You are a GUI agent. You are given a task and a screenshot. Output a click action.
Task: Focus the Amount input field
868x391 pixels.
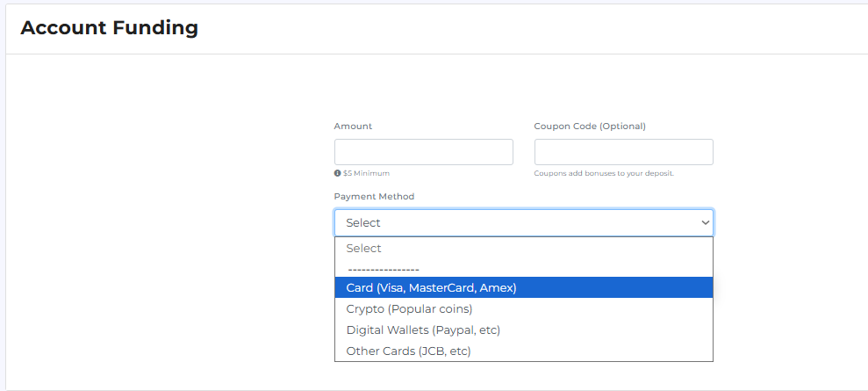(423, 152)
